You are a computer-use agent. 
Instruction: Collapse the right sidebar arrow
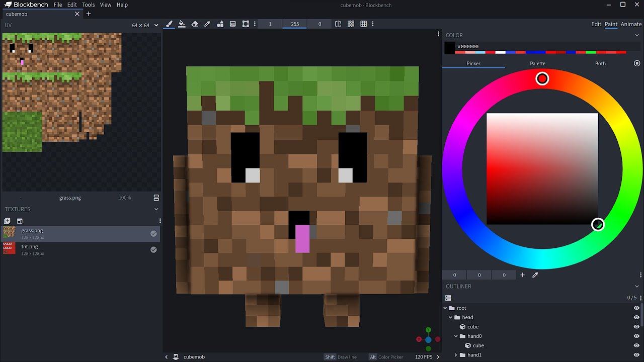click(x=438, y=357)
